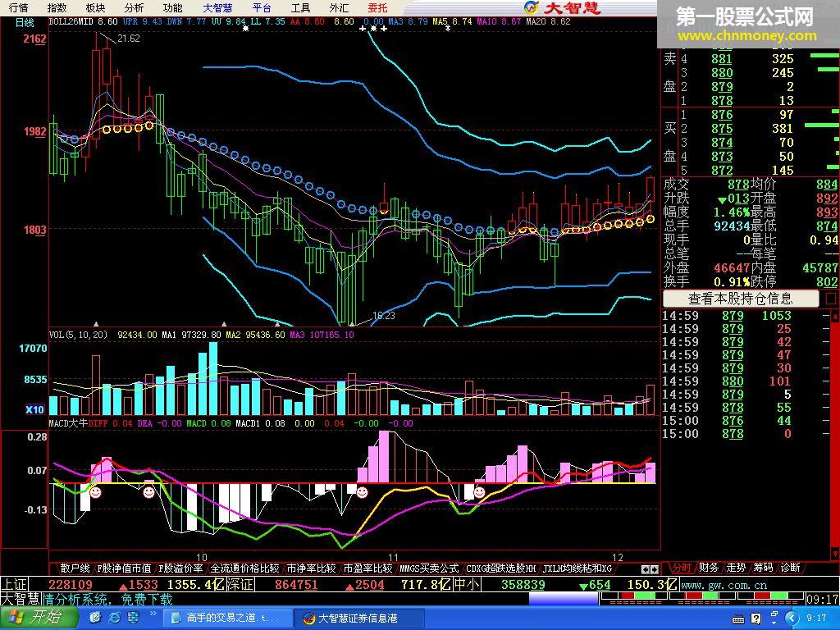Viewport: 840px width, 630px height.
Task: Open the 分析 menu
Action: (134, 7)
